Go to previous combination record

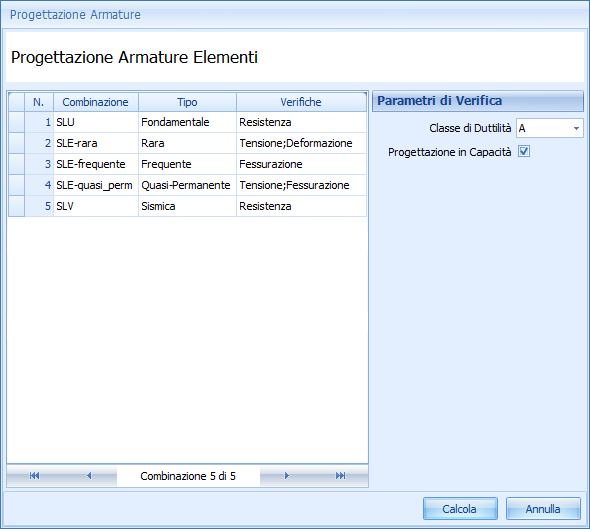pos(89,476)
